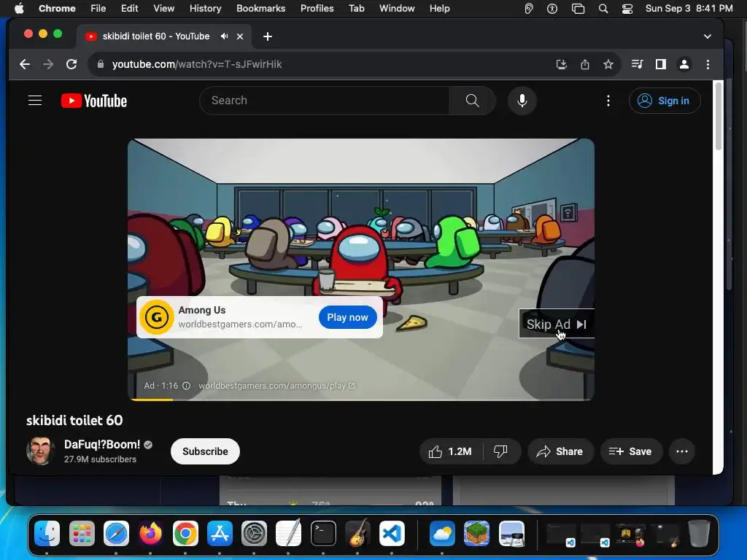Open App Store from the Dock
Image resolution: width=747 pixels, height=560 pixels.
pyautogui.click(x=220, y=533)
